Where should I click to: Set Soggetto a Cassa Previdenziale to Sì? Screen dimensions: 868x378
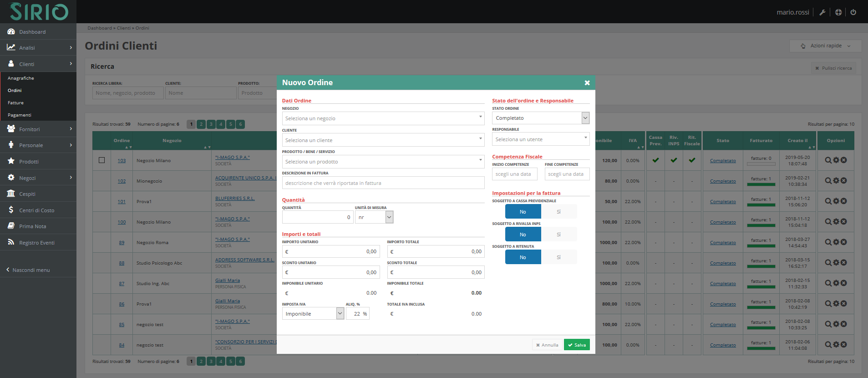[558, 212]
